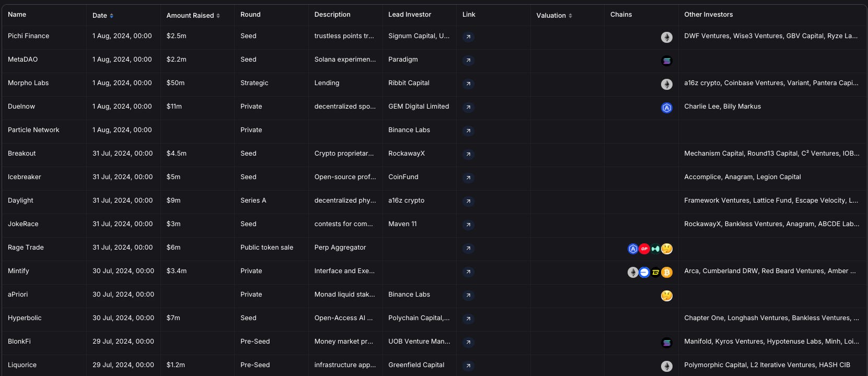Viewport: 868px width, 376px height.
Task: Click thinking emoji chain icon in aPriori row
Action: coord(667,296)
